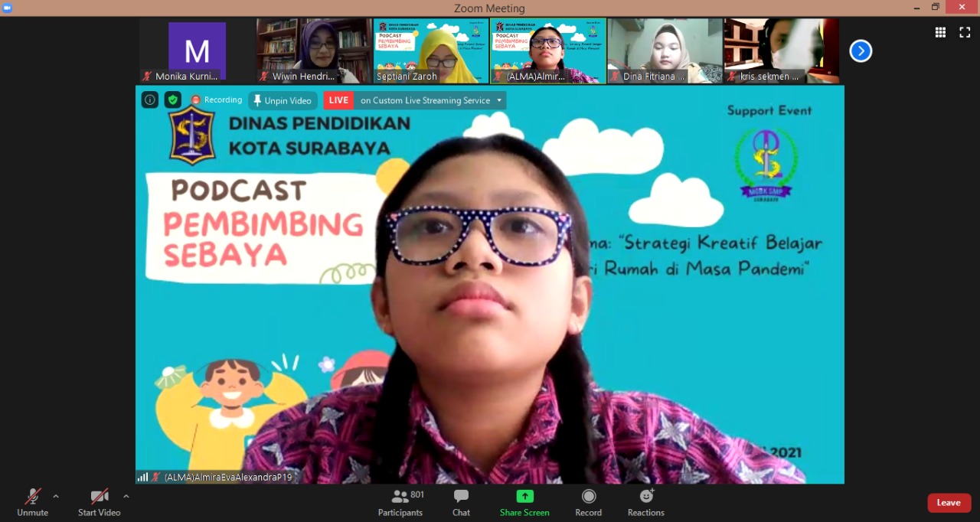Click the red LIVE badge
The image size is (980, 522).
(x=338, y=100)
